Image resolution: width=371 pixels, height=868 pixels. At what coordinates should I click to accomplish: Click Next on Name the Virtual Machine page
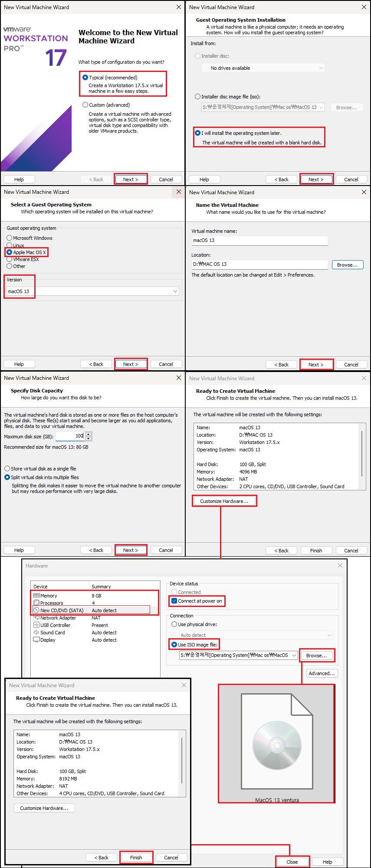coord(316,365)
